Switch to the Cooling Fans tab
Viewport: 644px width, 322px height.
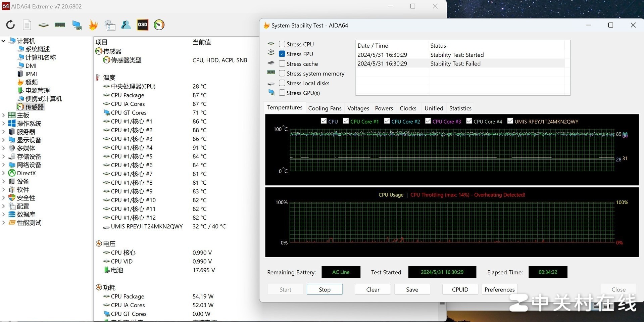pyautogui.click(x=325, y=108)
